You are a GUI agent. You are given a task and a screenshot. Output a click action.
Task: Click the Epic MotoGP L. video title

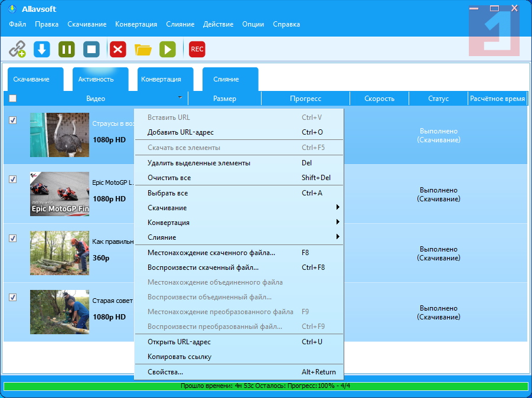pos(113,182)
